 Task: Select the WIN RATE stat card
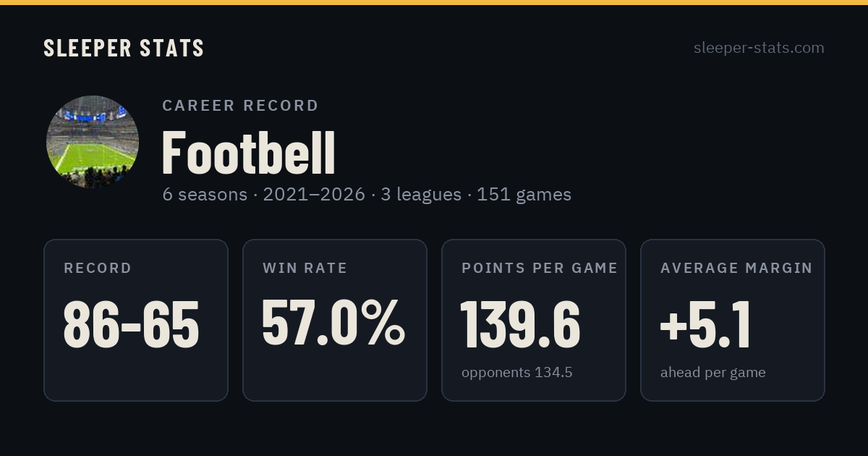point(335,320)
